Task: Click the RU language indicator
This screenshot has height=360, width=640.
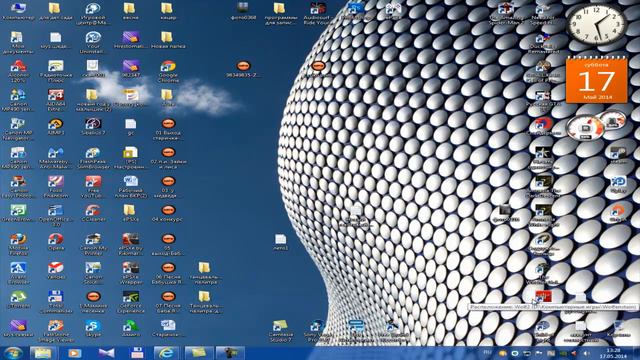Action: [x=487, y=352]
